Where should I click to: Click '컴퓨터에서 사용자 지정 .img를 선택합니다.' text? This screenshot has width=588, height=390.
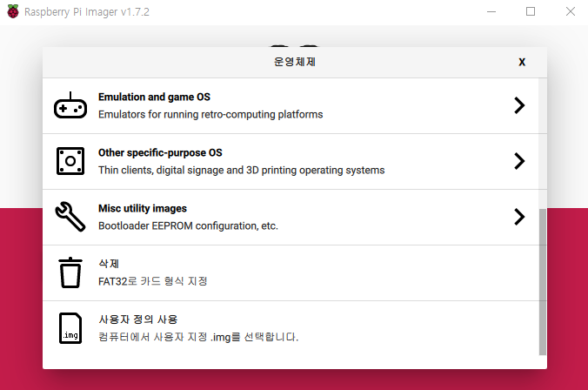[x=198, y=337]
